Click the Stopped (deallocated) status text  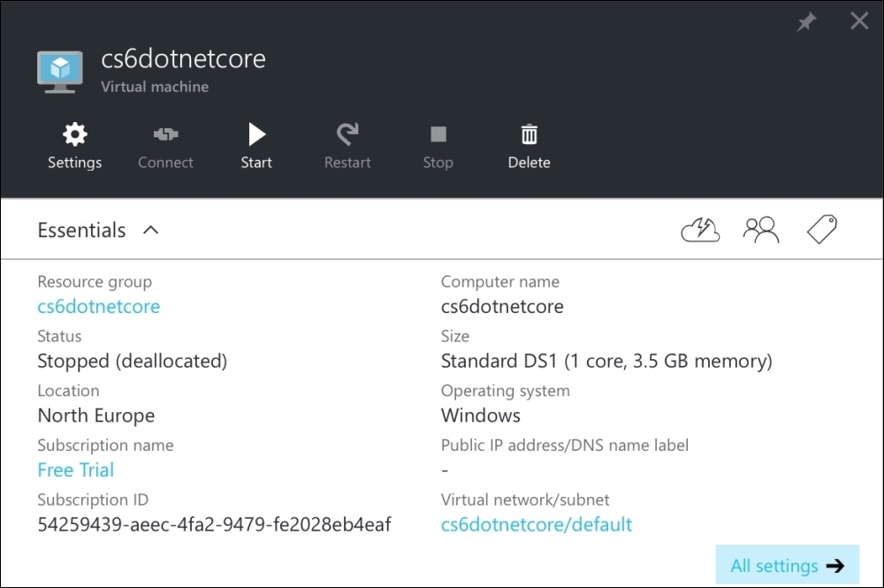[x=132, y=361]
